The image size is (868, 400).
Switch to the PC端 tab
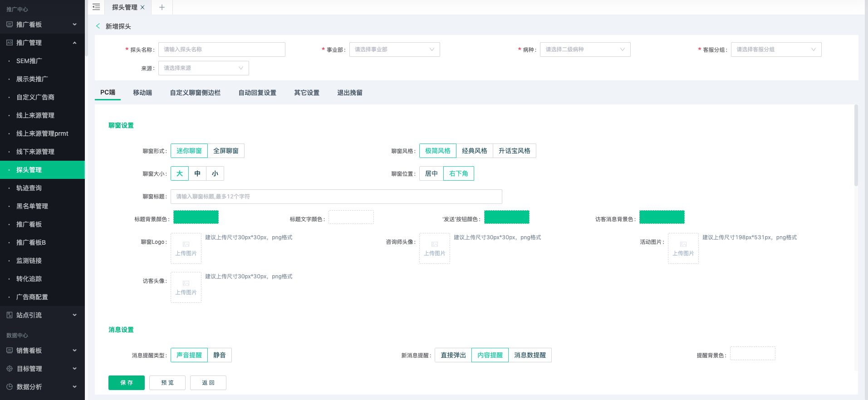click(x=108, y=92)
